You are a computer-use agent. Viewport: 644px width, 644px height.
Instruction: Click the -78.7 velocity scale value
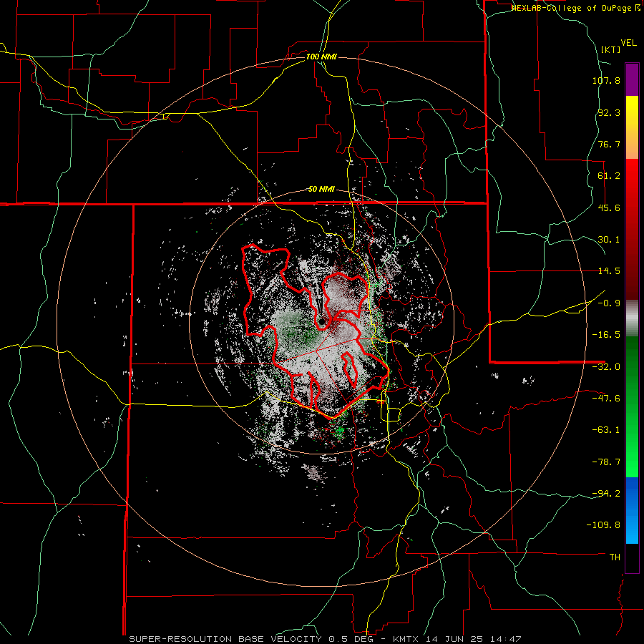606,462
